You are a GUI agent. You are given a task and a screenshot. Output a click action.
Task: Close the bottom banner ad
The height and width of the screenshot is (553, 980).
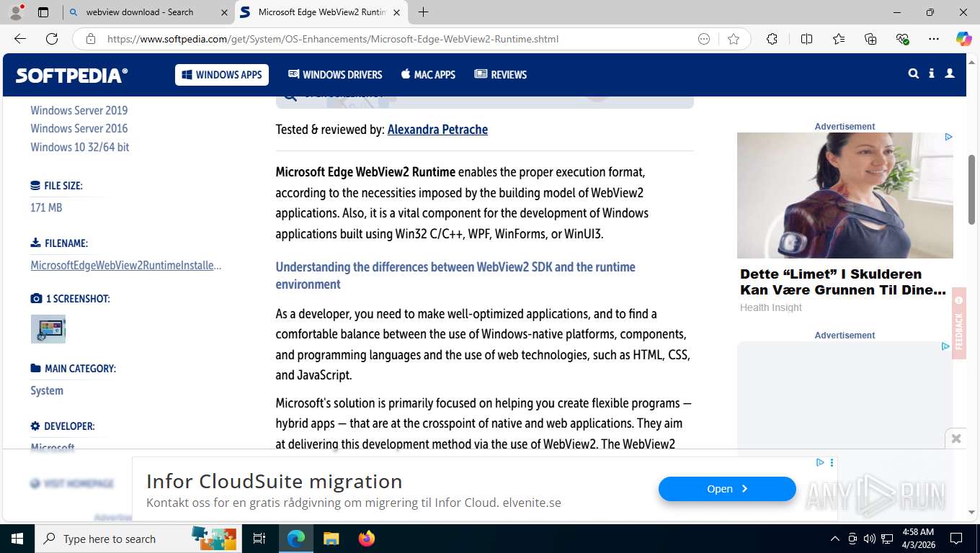[x=956, y=438]
